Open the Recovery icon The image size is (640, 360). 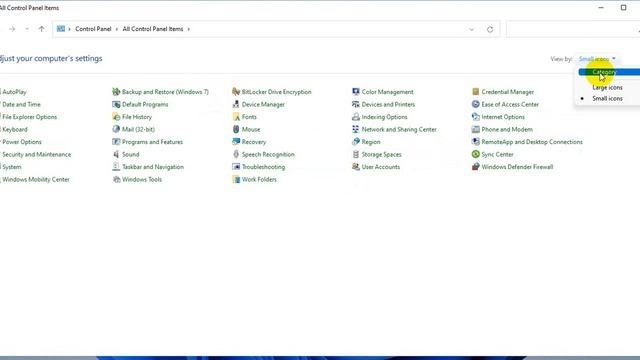point(236,142)
